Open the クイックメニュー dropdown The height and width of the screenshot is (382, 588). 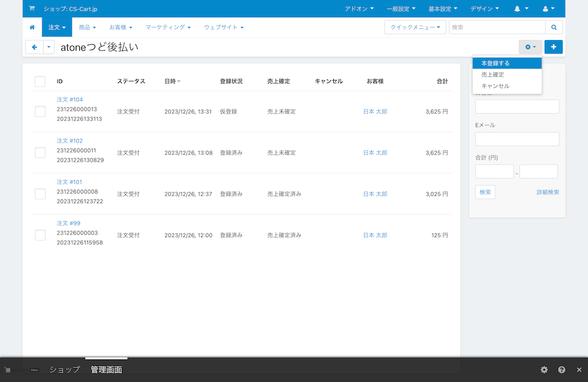[x=415, y=27]
